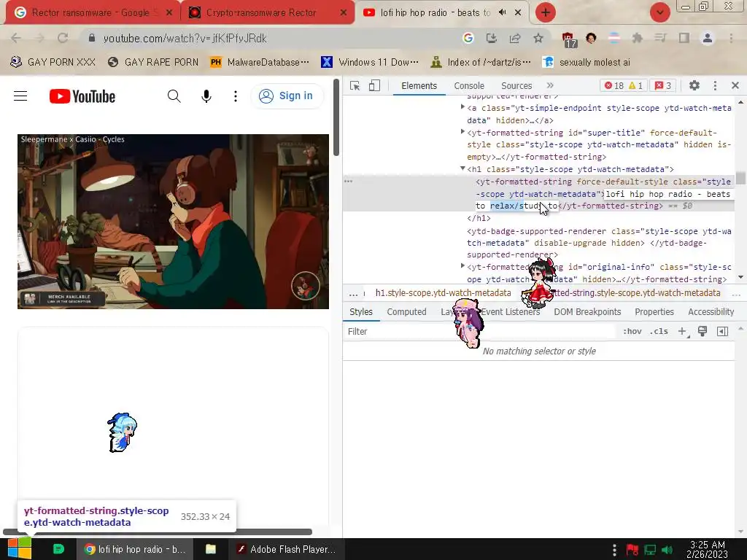The image size is (747, 560).
Task: Toggle the computed styles sidebar icon
Action: 722,332
